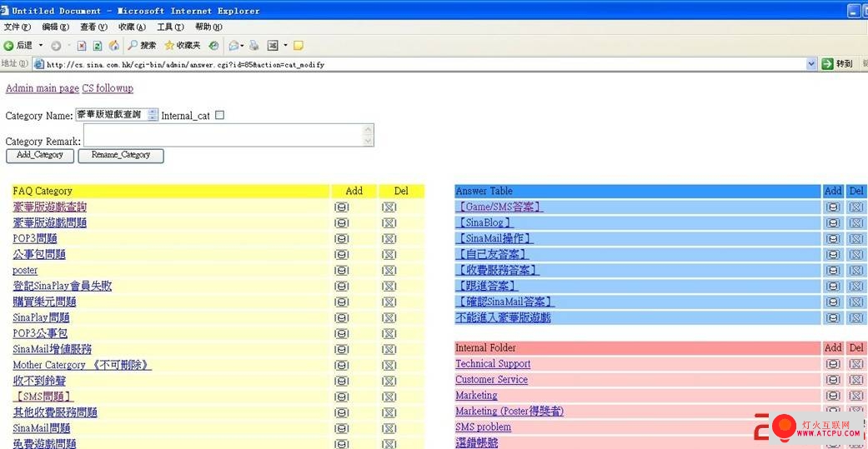Click the Add icon for Technical Support
Screen dimensions: 868x449
[x=833, y=364]
